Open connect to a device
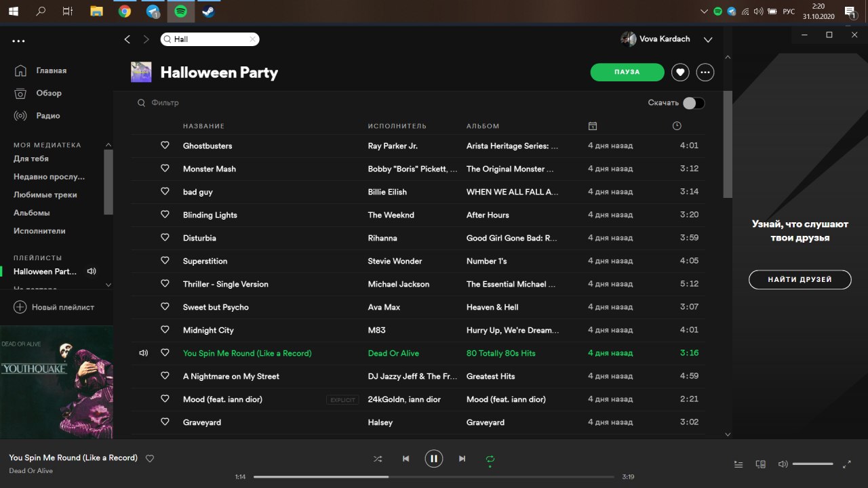This screenshot has height=488, width=868. (x=761, y=464)
